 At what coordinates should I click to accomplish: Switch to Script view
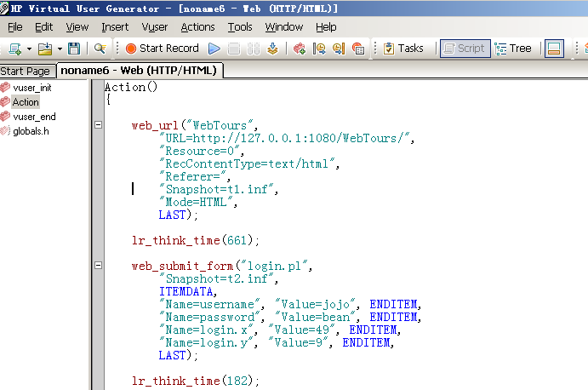coord(465,49)
